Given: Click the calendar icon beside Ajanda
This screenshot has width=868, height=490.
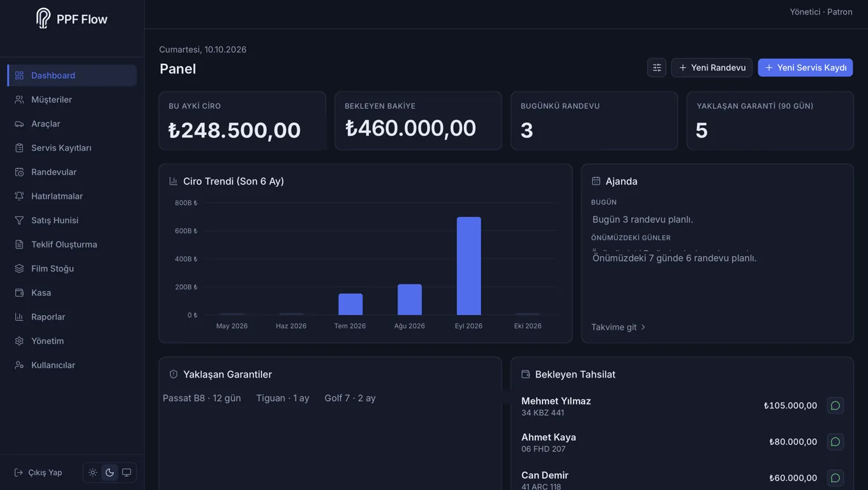Looking at the screenshot, I should (596, 181).
